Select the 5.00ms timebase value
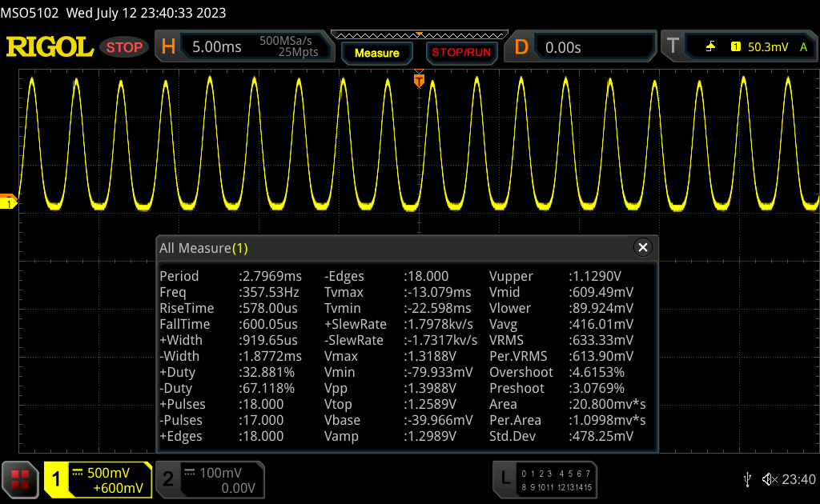 pos(216,47)
